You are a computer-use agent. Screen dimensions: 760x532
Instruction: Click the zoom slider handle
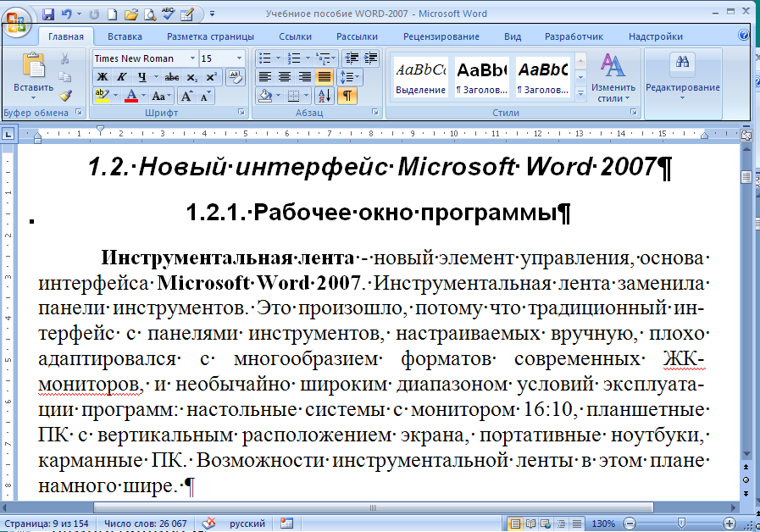(681, 524)
